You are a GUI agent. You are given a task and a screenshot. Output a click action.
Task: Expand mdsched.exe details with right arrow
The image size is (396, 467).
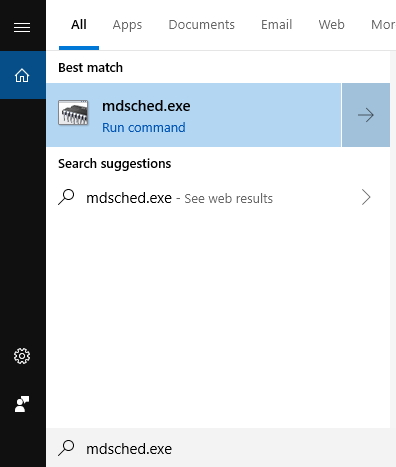click(366, 115)
